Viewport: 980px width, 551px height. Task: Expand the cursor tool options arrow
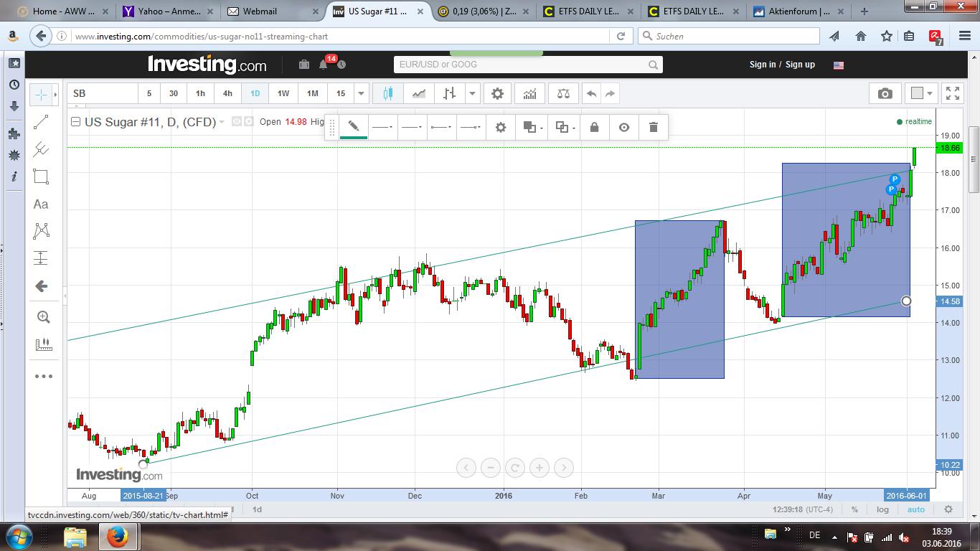(55, 95)
